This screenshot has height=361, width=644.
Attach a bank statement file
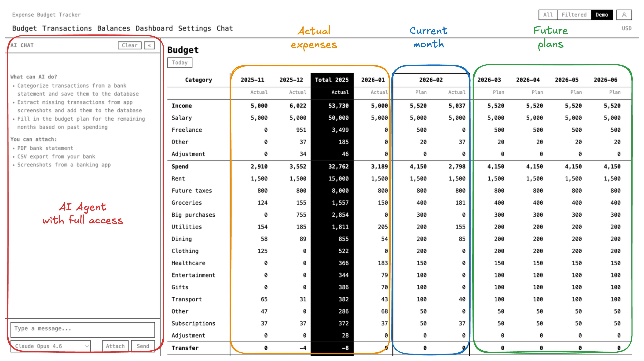115,346
